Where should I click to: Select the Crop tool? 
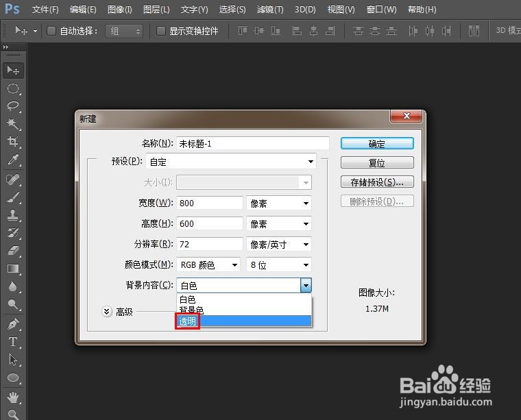pyautogui.click(x=13, y=142)
